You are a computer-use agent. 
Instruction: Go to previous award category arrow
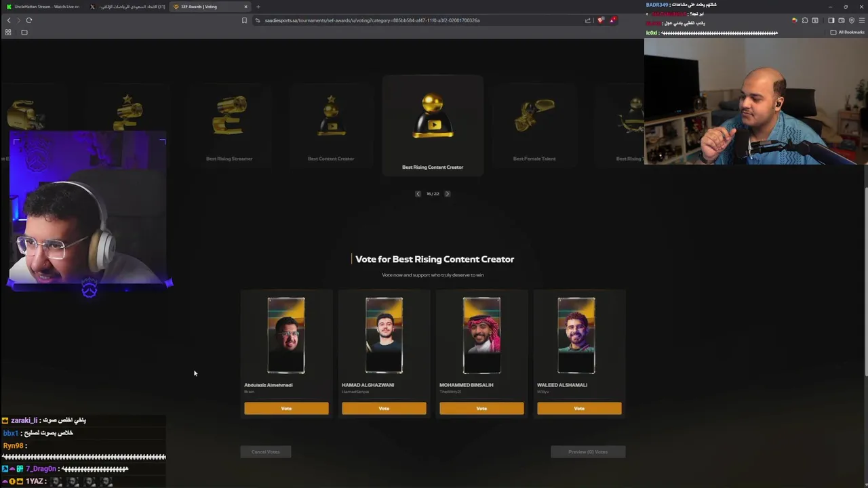click(418, 194)
